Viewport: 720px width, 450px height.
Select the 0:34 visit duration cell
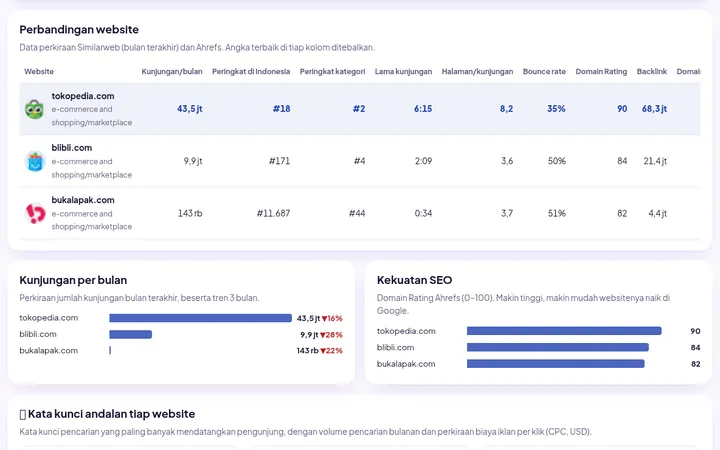coord(423,213)
